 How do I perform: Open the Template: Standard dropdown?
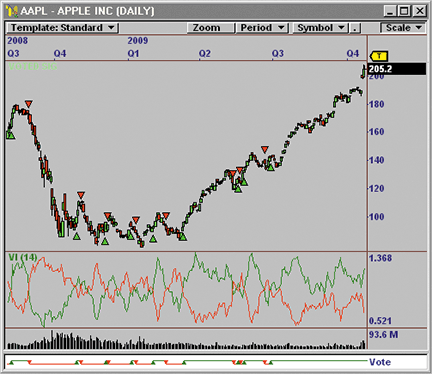point(62,28)
